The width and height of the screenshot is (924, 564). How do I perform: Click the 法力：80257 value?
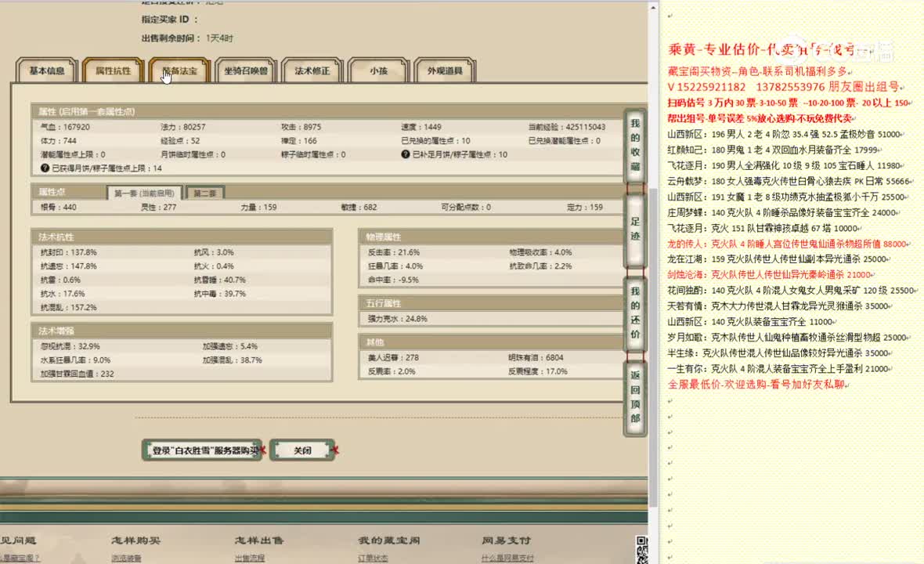[182, 127]
